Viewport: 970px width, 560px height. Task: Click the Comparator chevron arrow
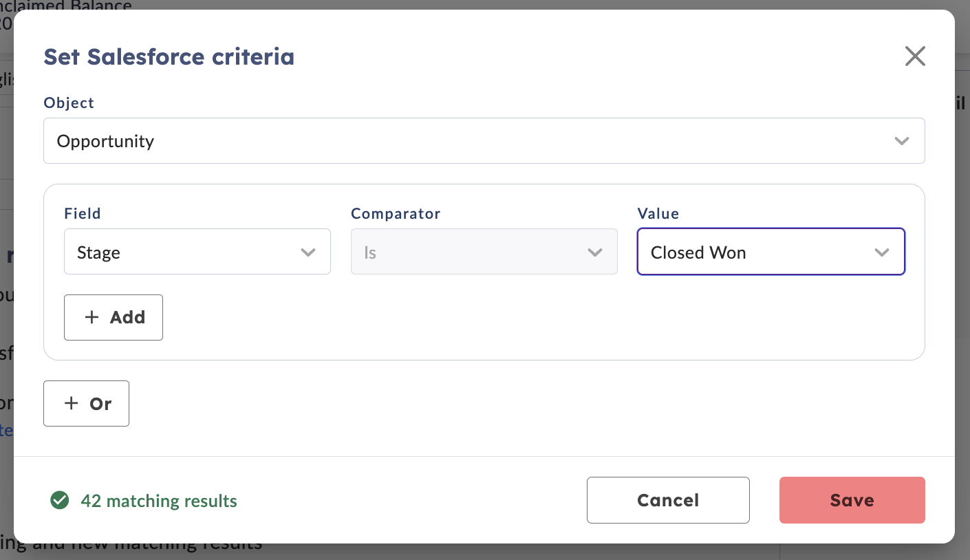595,252
